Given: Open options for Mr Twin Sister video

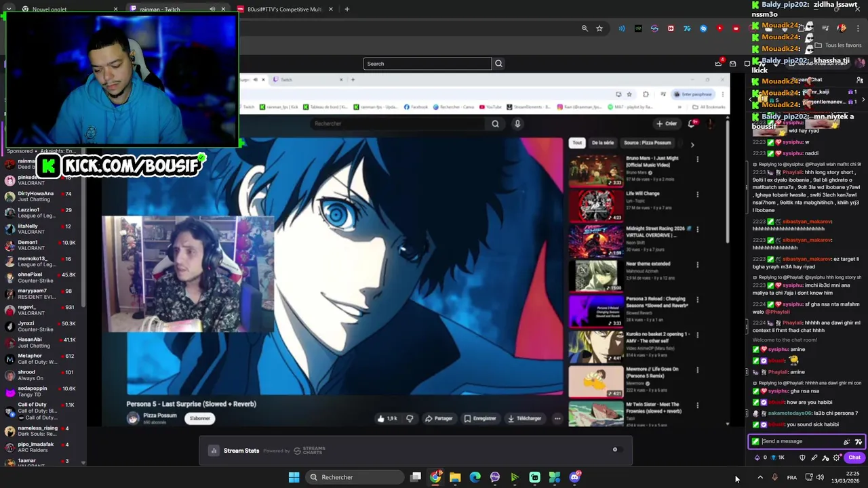Looking at the screenshot, I should [x=698, y=406].
